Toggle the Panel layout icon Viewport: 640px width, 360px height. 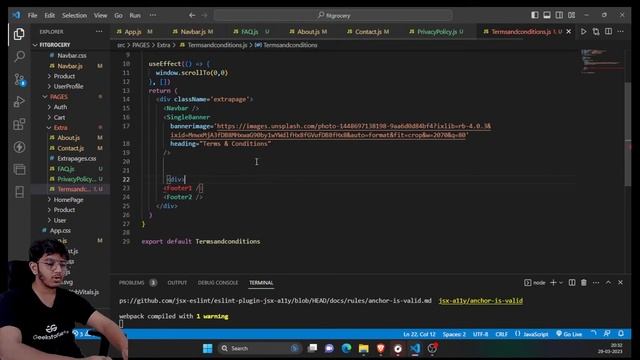click(x=547, y=15)
